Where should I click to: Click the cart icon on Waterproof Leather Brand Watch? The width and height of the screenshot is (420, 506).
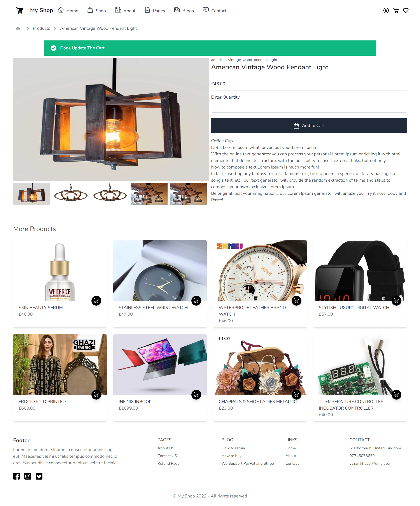pos(297,300)
